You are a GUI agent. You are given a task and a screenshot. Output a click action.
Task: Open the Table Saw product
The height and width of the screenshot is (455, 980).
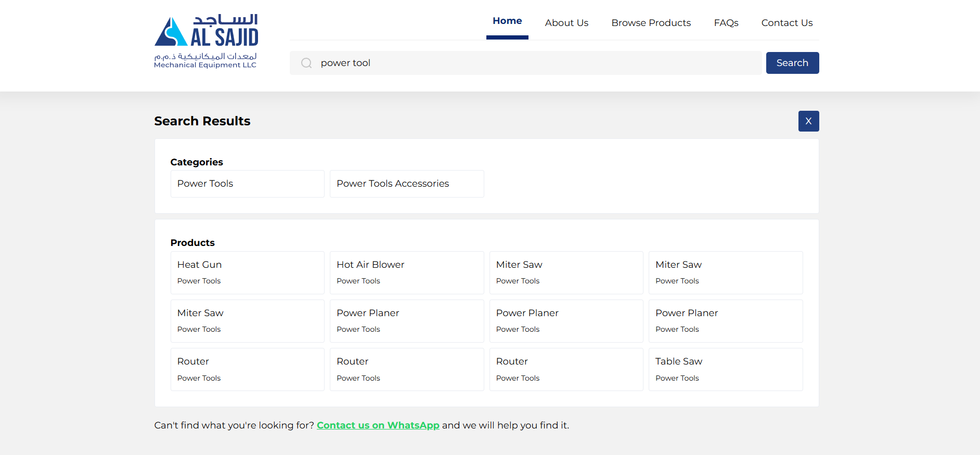pyautogui.click(x=725, y=369)
